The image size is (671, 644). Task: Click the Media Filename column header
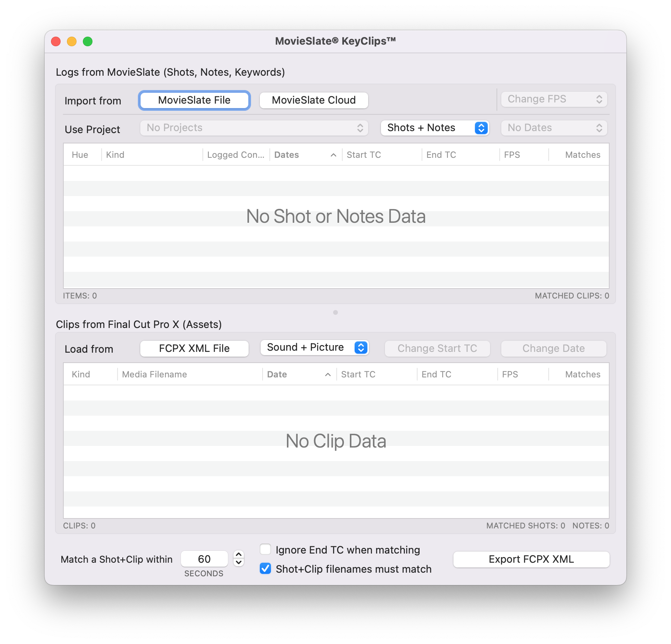(x=190, y=375)
